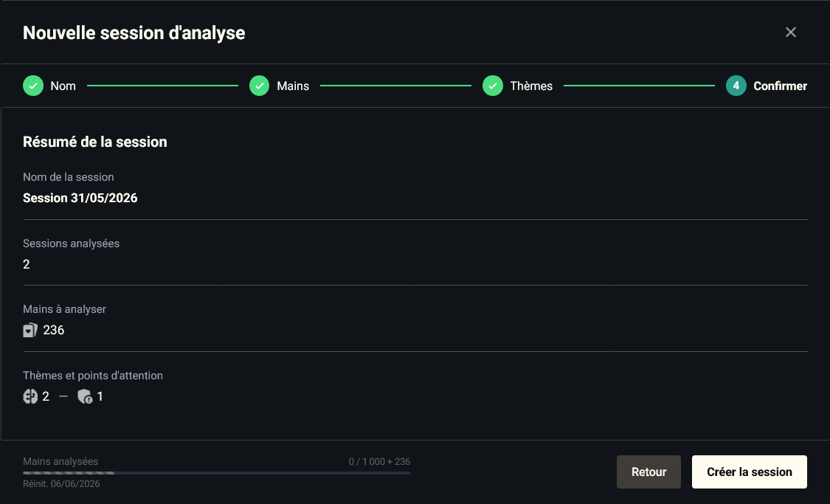Click the 0 / 1 000 + 236 quota text
This screenshot has height=504, width=830.
tap(379, 462)
